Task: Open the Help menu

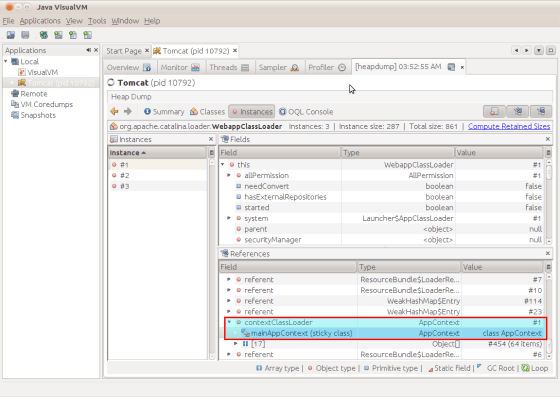Action: [x=152, y=21]
